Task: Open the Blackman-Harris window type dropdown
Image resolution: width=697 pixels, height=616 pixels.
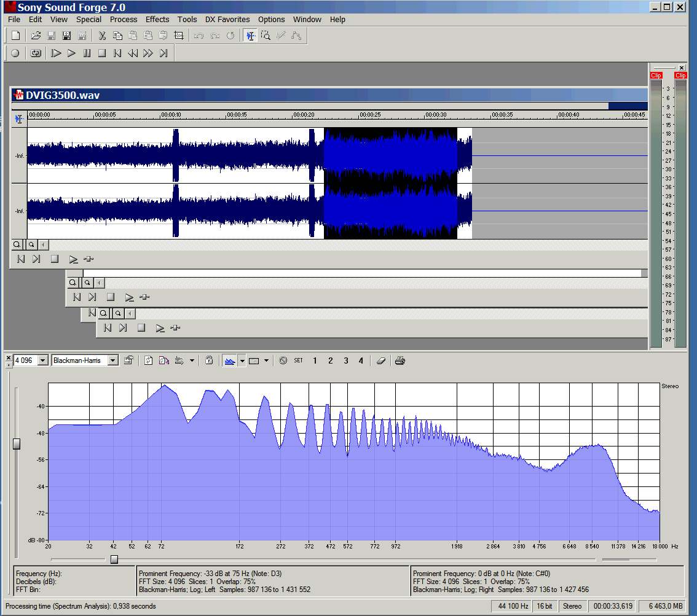Action: click(x=113, y=361)
